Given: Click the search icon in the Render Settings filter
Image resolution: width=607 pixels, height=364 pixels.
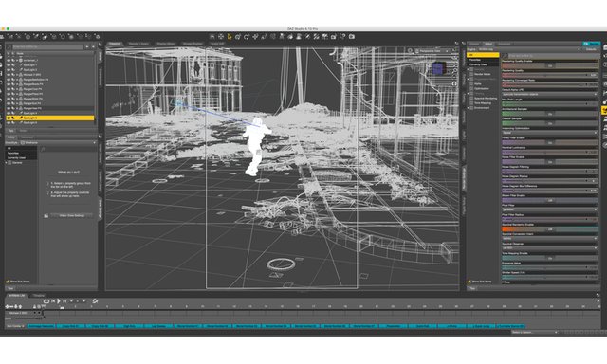Looking at the screenshot, I should pyautogui.click(x=505, y=56).
